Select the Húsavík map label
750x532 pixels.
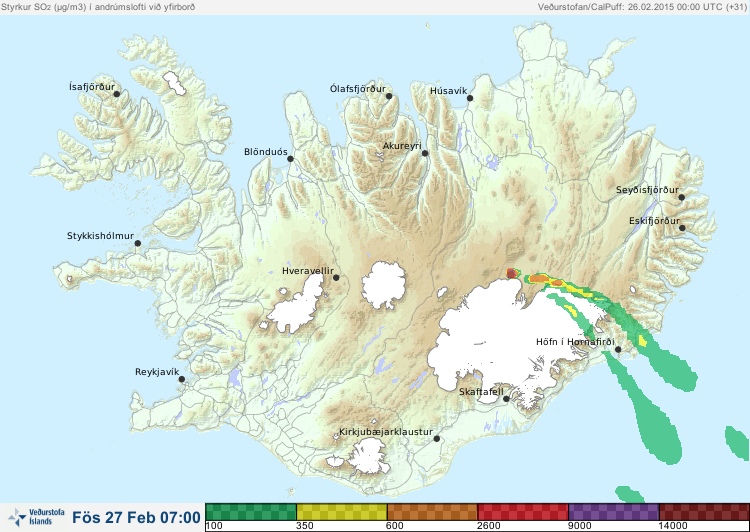point(448,91)
